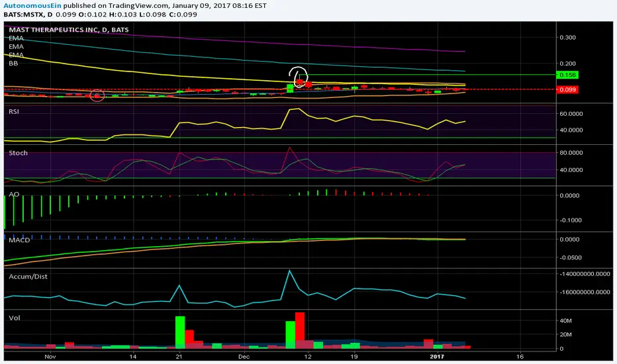Image resolution: width=617 pixels, height=364 pixels.
Task: Click the -160000000.0000 Accum/Dist axis value
Action: point(585,293)
